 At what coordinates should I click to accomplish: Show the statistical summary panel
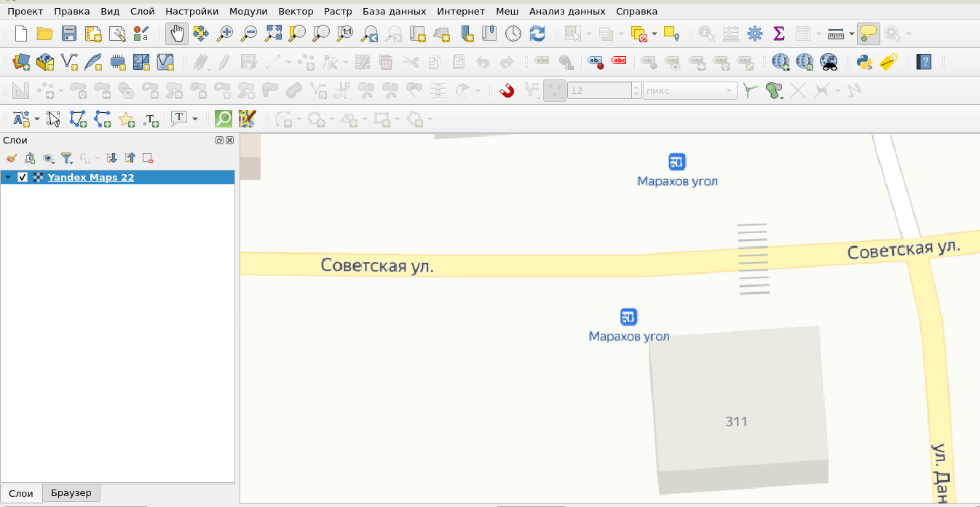click(778, 34)
